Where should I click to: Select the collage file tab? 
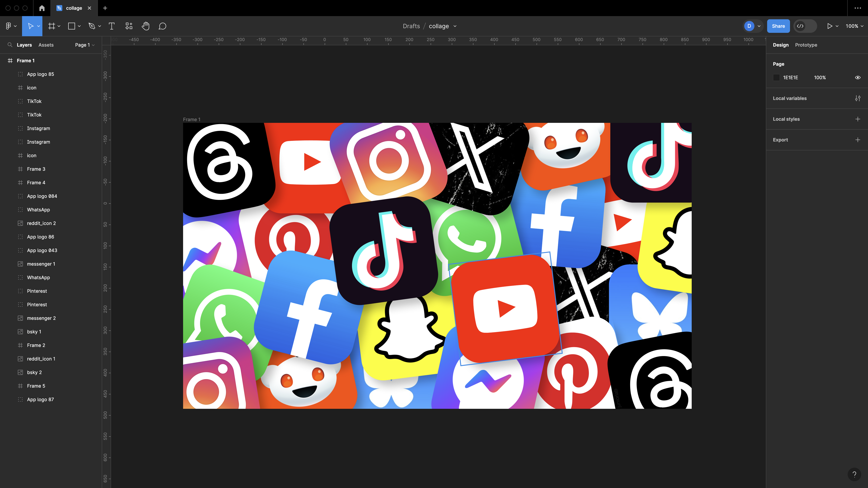pyautogui.click(x=74, y=8)
